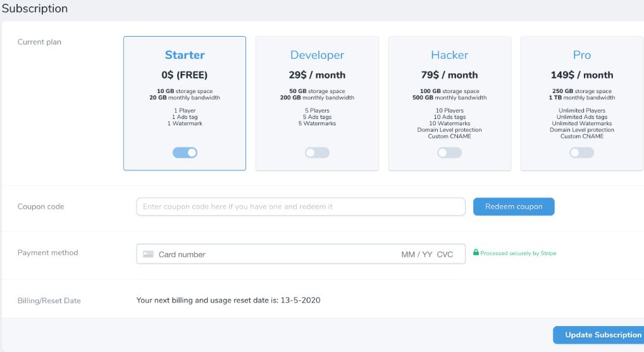Select the Pro plan title
This screenshot has width=644, height=352.
(x=582, y=54)
